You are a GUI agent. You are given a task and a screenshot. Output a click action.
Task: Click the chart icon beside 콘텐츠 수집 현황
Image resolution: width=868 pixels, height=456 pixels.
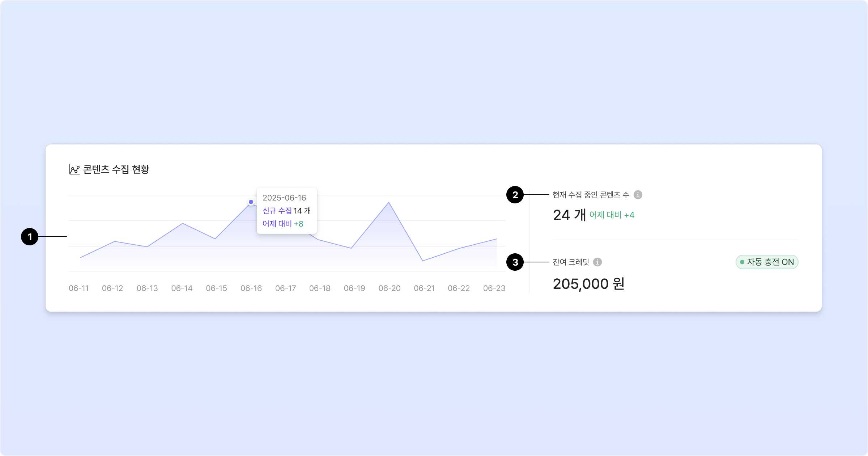pos(74,169)
